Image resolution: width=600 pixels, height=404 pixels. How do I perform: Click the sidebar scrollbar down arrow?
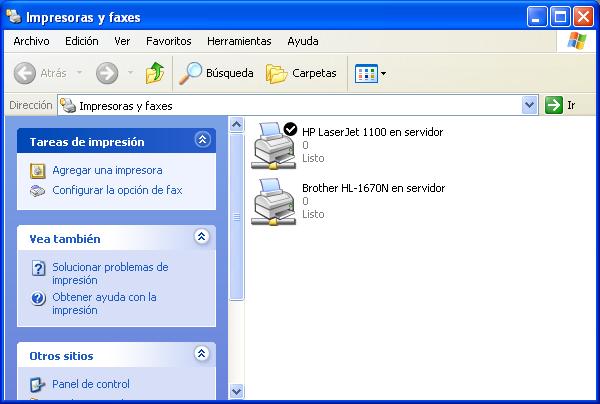pyautogui.click(x=237, y=391)
